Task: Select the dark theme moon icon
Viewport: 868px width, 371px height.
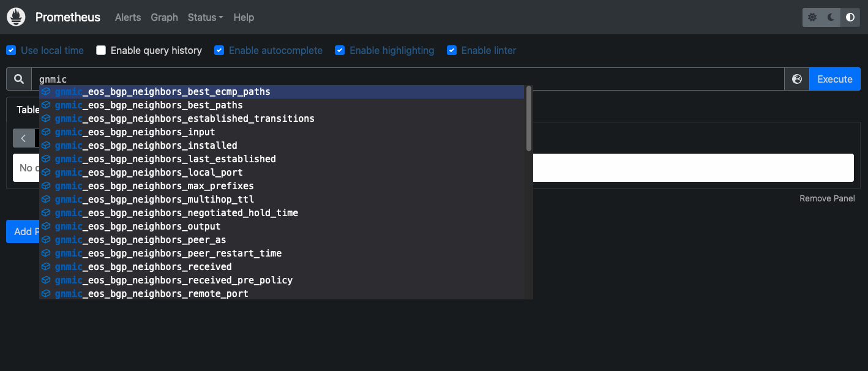Action: 831,17
